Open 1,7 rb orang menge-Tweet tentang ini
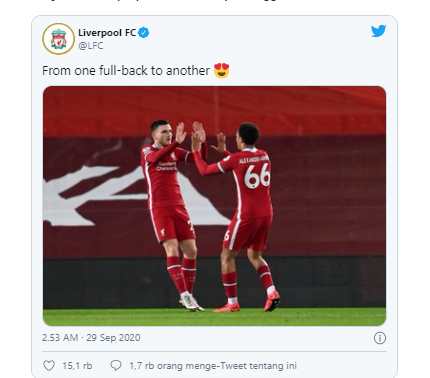The width and height of the screenshot is (430, 378). (x=213, y=366)
